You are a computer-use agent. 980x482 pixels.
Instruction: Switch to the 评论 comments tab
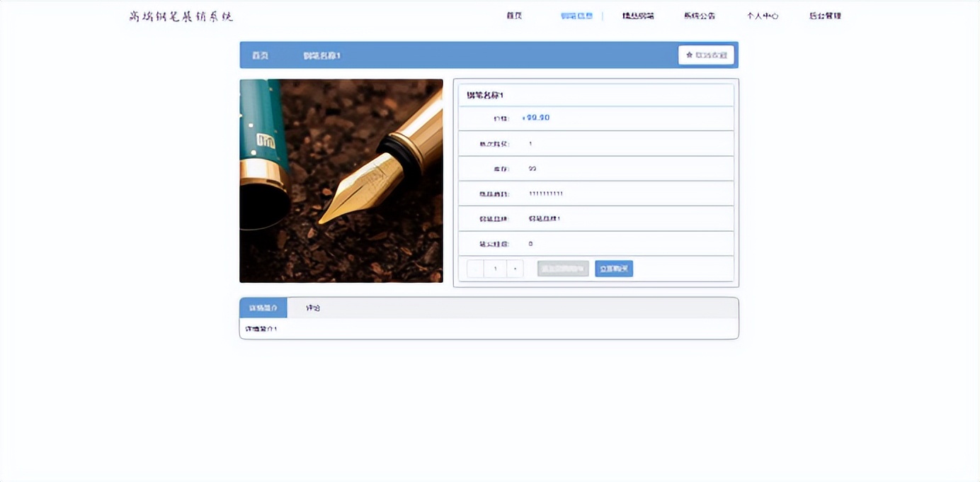pyautogui.click(x=312, y=307)
